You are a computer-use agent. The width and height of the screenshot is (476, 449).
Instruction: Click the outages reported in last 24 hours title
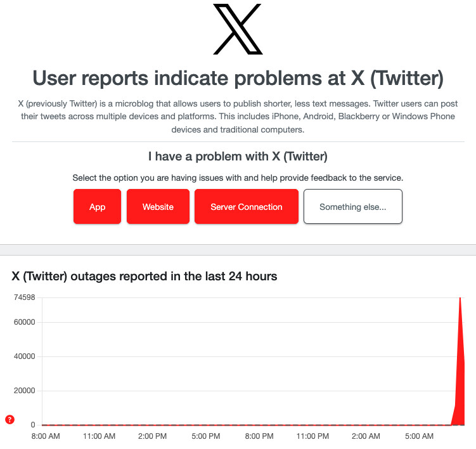[x=145, y=277]
